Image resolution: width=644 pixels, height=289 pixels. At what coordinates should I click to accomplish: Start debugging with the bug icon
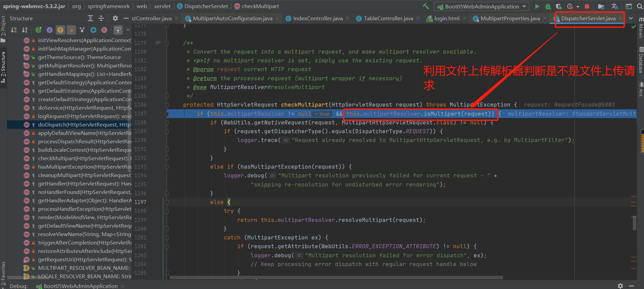coord(548,6)
